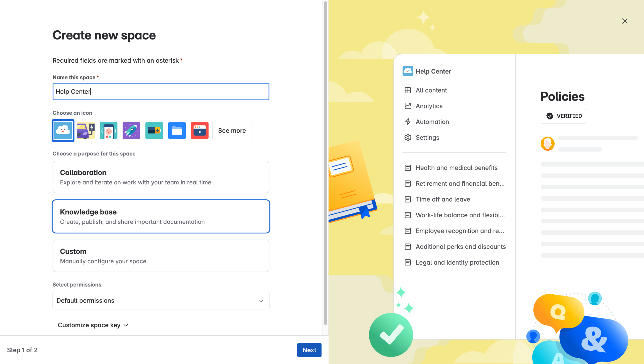644x364 pixels.
Task: Click the All content grid icon
Action: click(x=408, y=90)
